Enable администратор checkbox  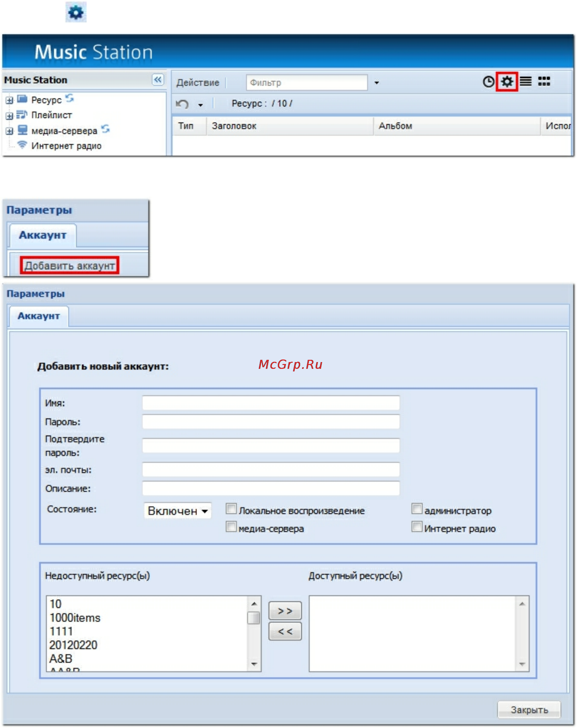pyautogui.click(x=417, y=508)
